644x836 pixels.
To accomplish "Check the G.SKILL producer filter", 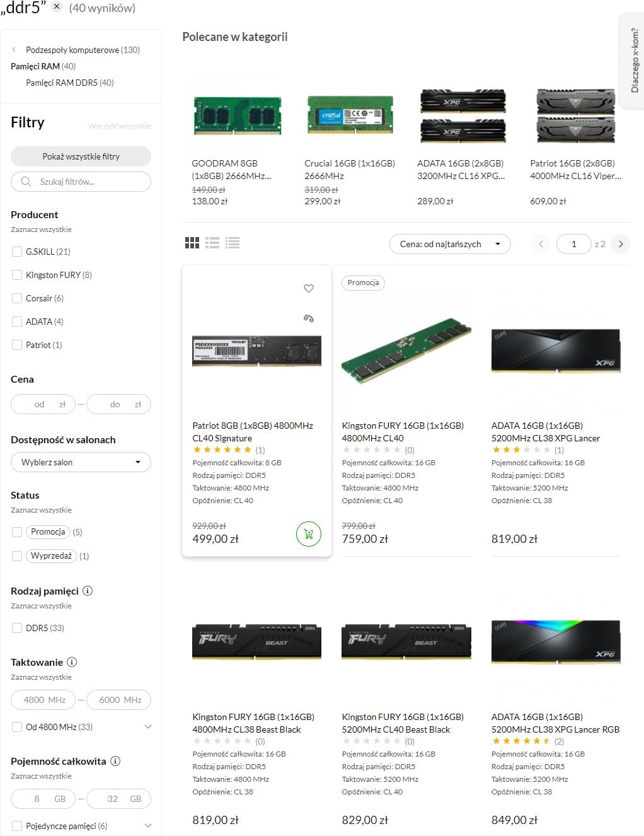I will (17, 252).
